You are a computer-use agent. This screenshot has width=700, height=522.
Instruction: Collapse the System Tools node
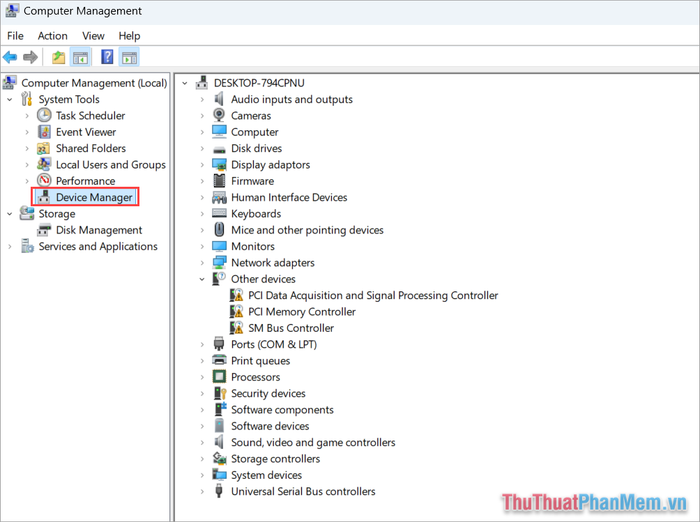(x=10, y=100)
